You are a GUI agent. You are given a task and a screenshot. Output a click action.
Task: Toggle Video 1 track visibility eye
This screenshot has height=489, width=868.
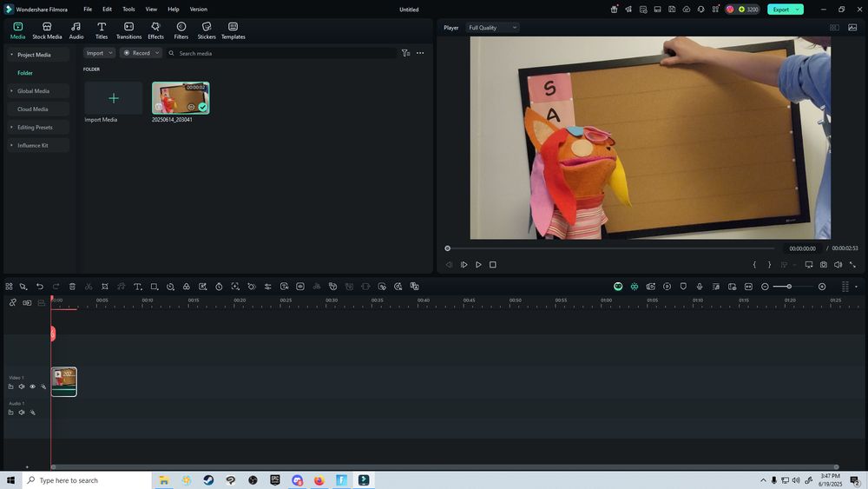(x=33, y=387)
